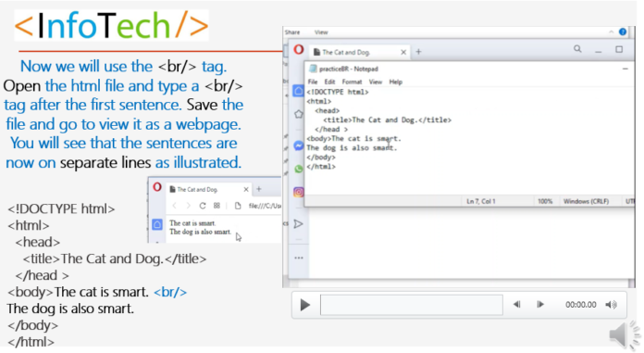The height and width of the screenshot is (353, 644).
Task: Click the 00:00.00 video time display
Action: coord(580,305)
